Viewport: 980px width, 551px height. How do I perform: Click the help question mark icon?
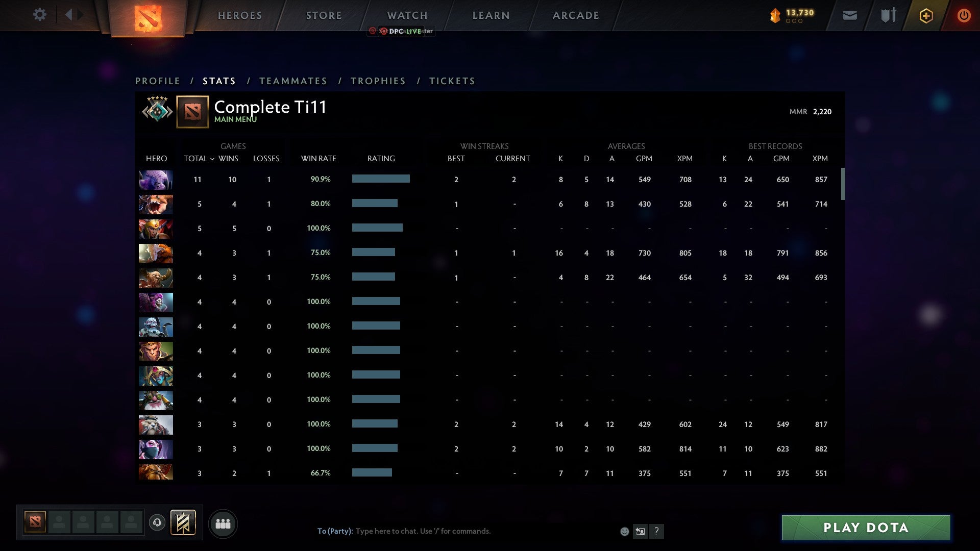(x=657, y=532)
